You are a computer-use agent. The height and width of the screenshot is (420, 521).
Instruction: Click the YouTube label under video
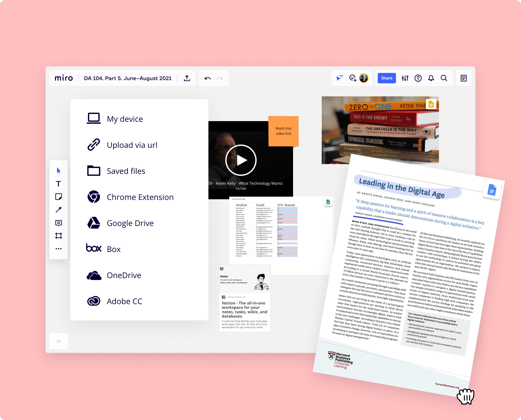pyautogui.click(x=241, y=189)
